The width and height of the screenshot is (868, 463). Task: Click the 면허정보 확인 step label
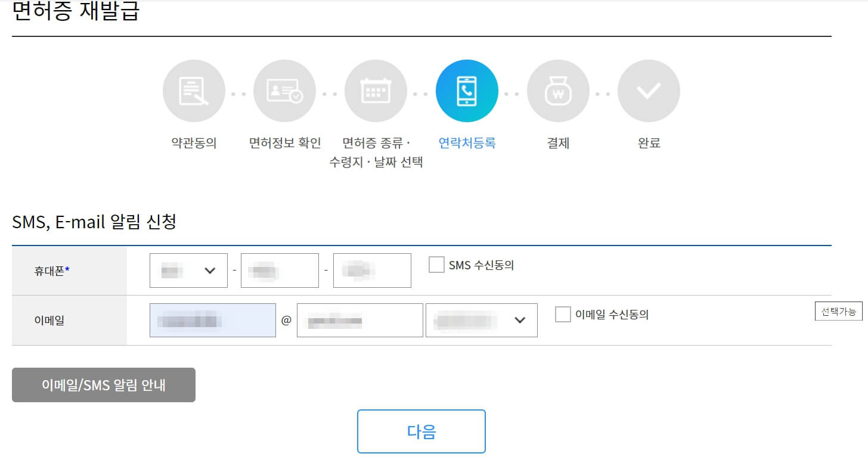click(x=285, y=143)
